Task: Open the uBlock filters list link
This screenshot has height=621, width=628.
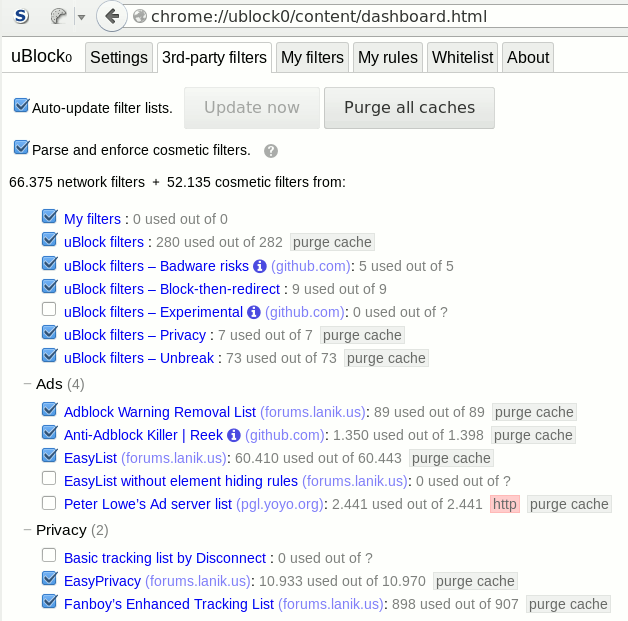Action: [x=104, y=242]
